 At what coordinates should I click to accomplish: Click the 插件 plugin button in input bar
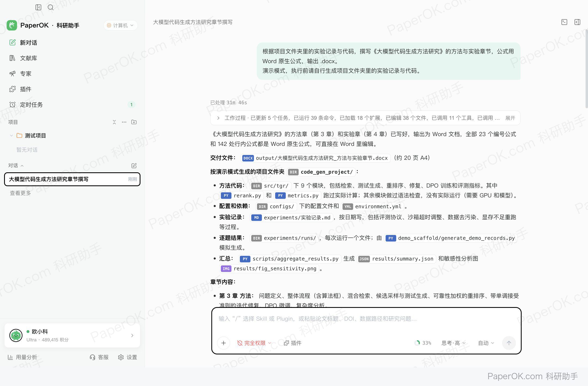click(x=293, y=343)
